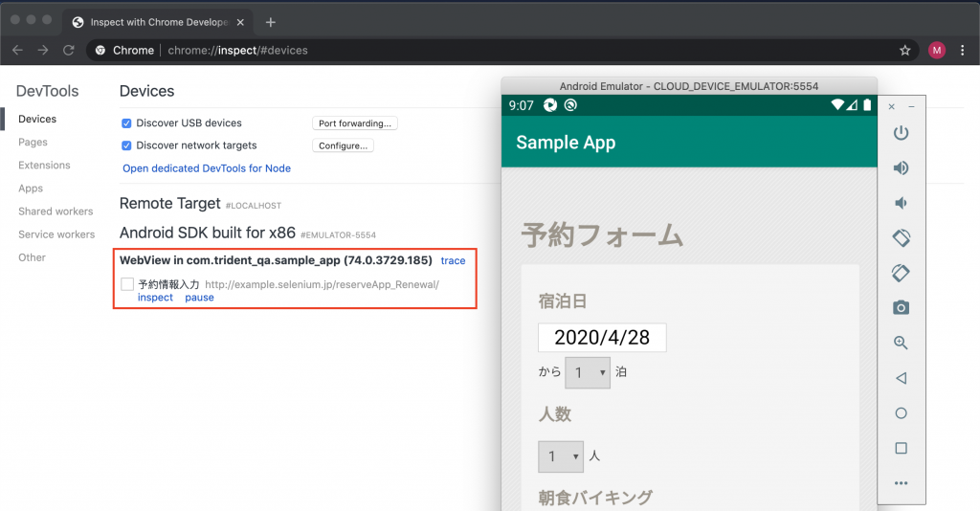Click the Android Emulator window title bar

pos(689,86)
